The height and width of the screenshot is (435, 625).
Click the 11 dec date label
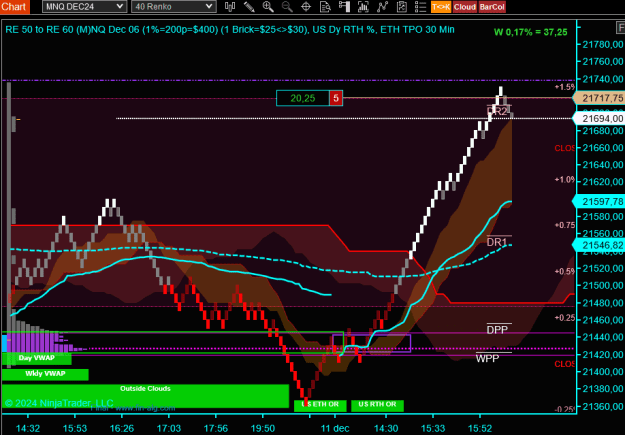click(x=335, y=428)
